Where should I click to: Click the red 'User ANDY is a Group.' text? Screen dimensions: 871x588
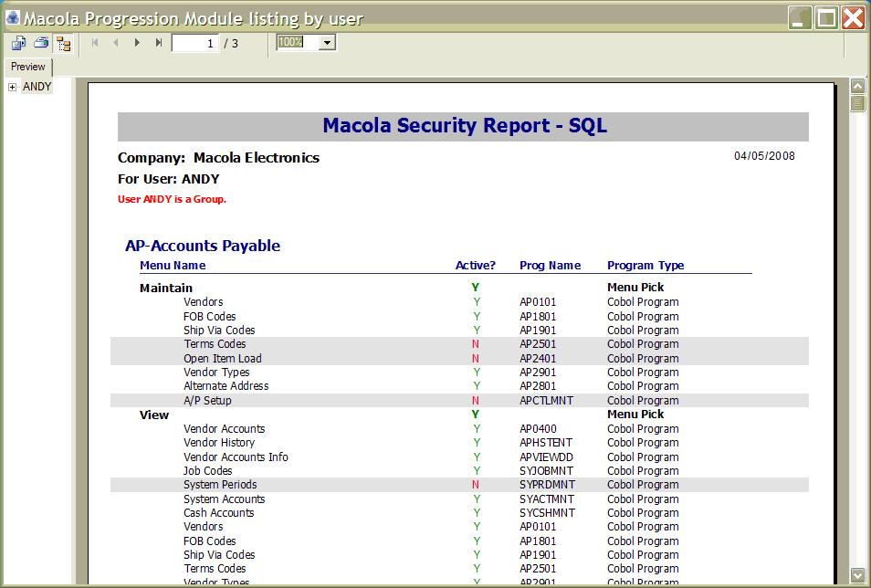tap(172, 199)
